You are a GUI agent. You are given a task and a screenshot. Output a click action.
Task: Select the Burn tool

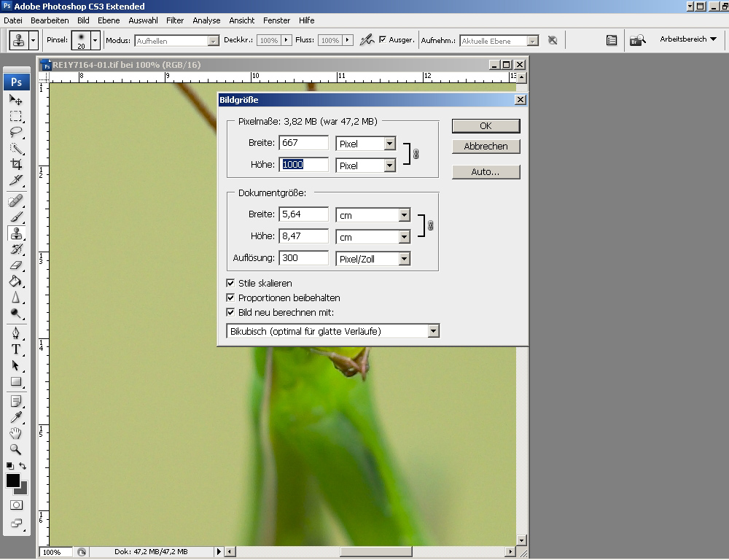[x=16, y=313]
